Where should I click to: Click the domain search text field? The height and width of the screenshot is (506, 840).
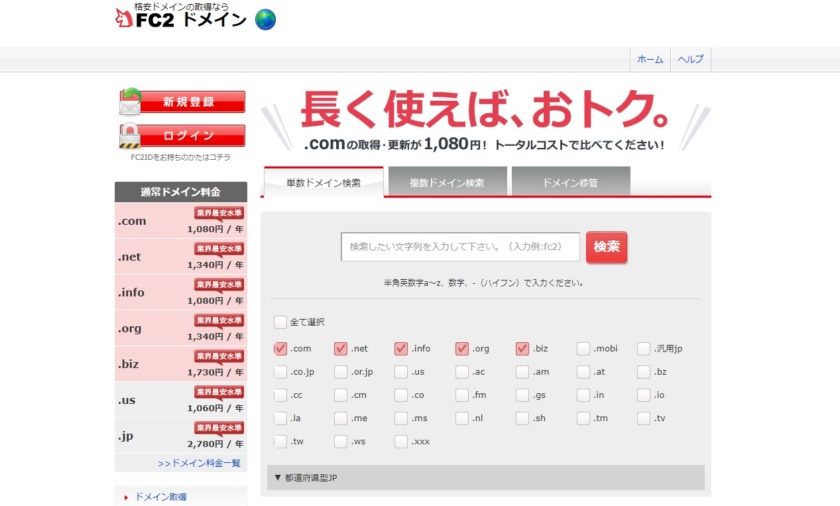[459, 247]
